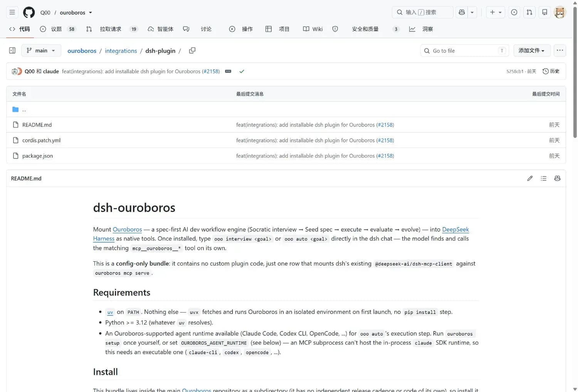The width and height of the screenshot is (578, 392).
Task: Go to GitHub homepage logo
Action: click(29, 12)
